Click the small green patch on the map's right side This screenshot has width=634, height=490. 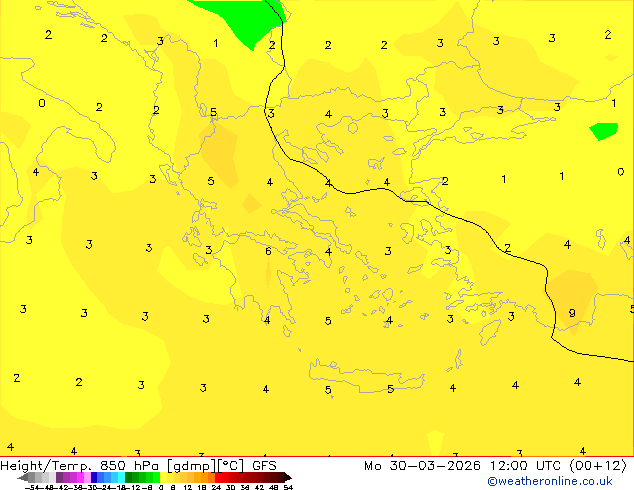604,131
